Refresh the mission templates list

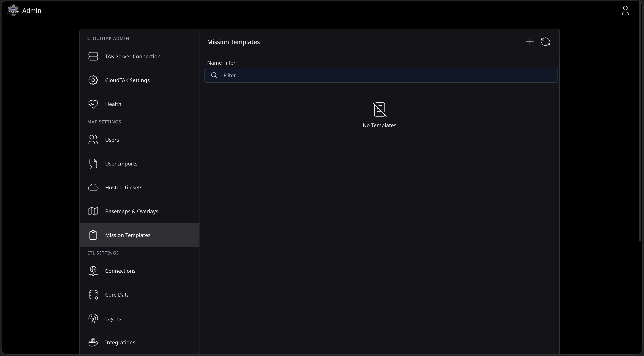pyautogui.click(x=546, y=42)
